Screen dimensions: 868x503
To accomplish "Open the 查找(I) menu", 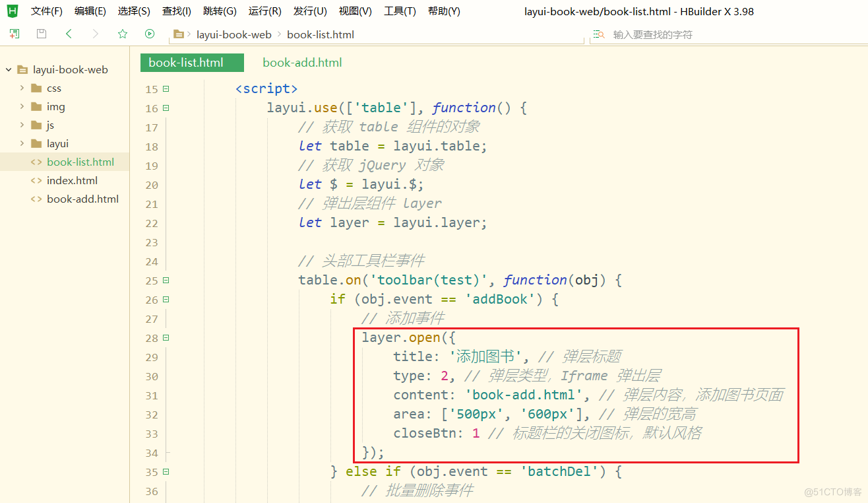I will point(177,11).
